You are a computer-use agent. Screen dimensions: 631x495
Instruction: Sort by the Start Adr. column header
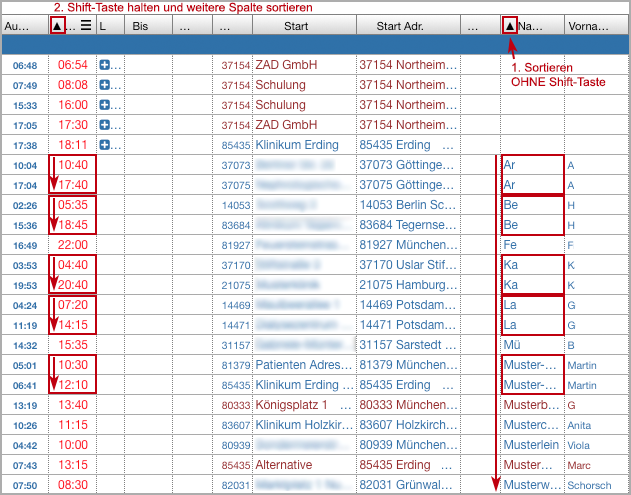404,25
